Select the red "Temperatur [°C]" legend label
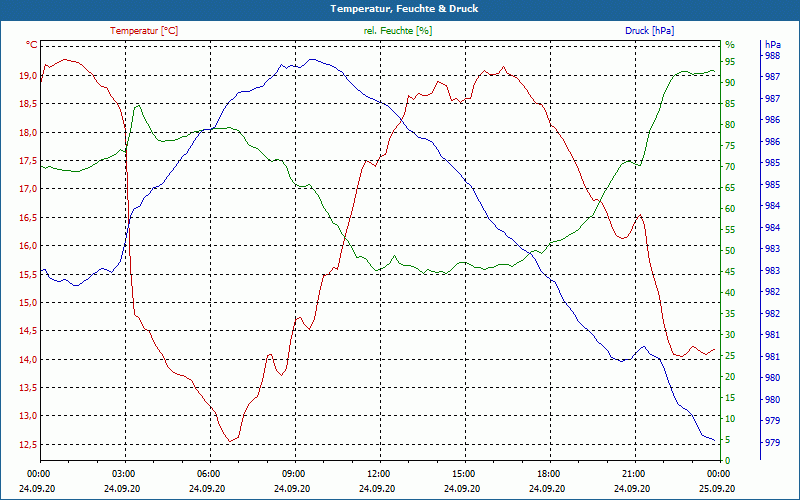Screen dimensions: 800x500 coord(144,31)
